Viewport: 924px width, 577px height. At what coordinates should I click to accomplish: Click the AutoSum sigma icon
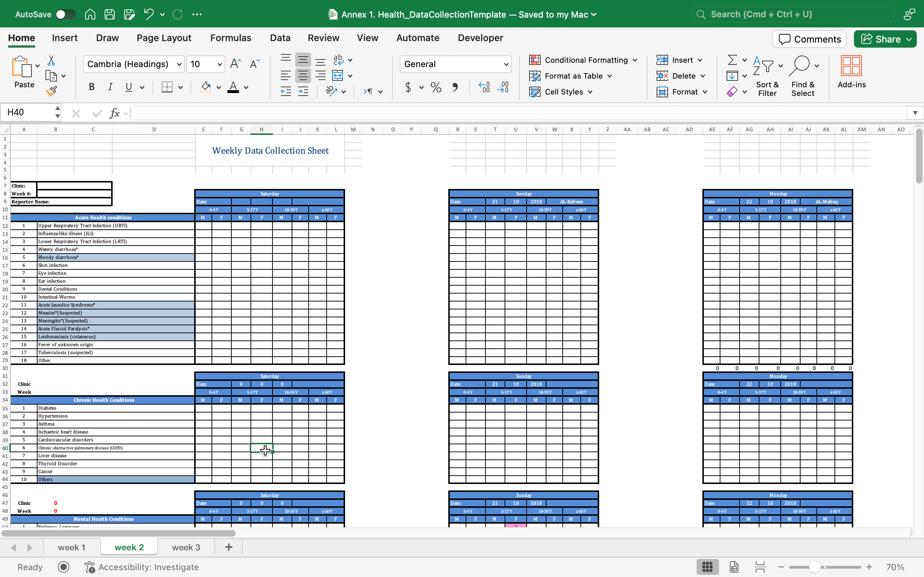coord(732,60)
